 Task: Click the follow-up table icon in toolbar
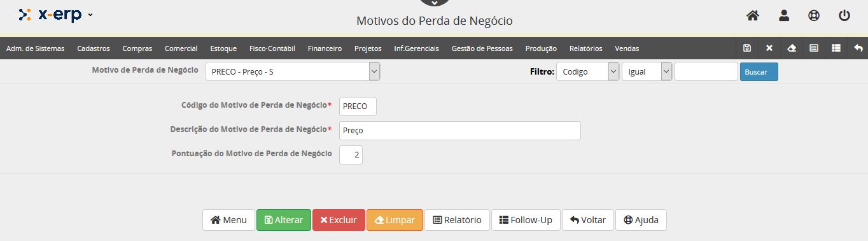click(836, 48)
